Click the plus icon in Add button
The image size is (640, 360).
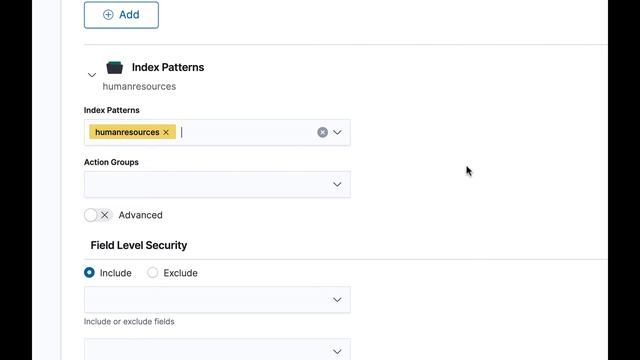108,15
